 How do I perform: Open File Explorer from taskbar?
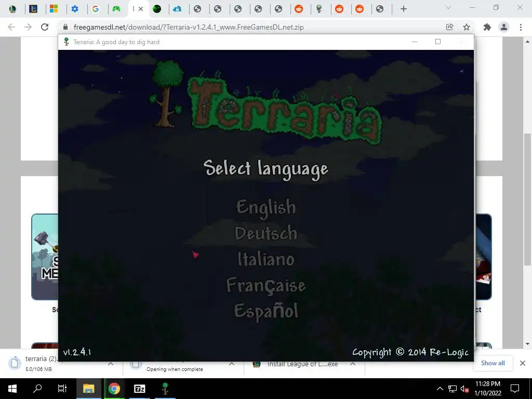pyautogui.click(x=88, y=389)
